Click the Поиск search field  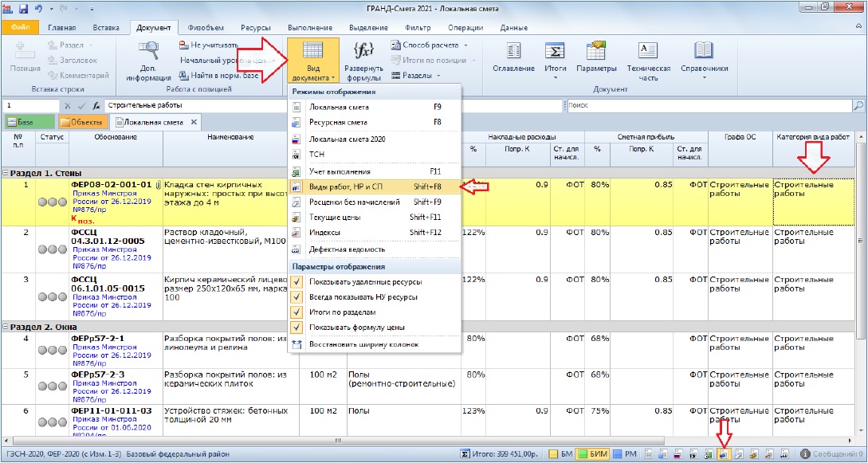coord(709,105)
